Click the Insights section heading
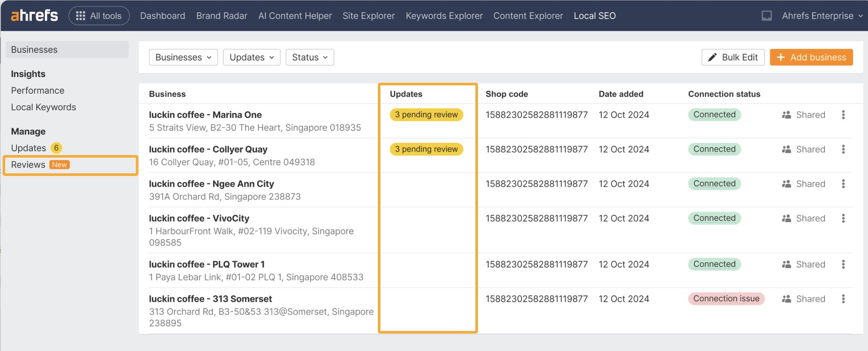Image resolution: width=868 pixels, height=351 pixels. (x=28, y=74)
